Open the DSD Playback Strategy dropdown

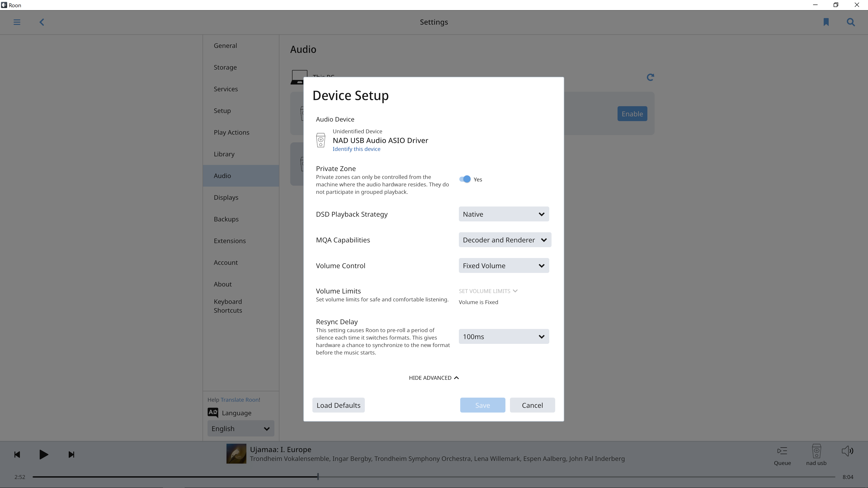click(x=503, y=214)
